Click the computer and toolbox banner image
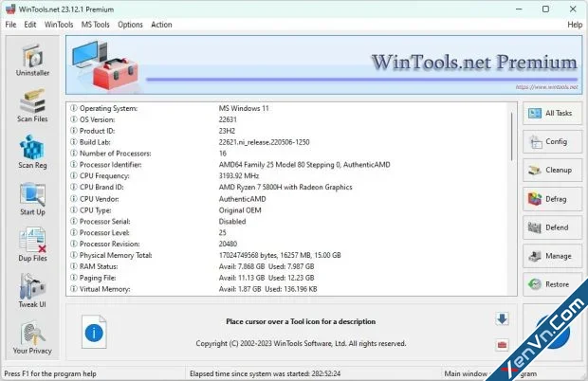 click(x=105, y=65)
